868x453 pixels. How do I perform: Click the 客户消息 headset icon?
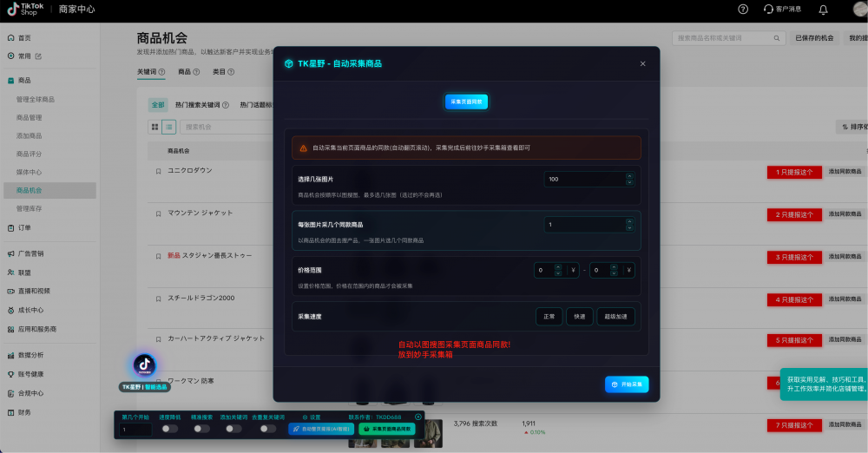pos(768,9)
